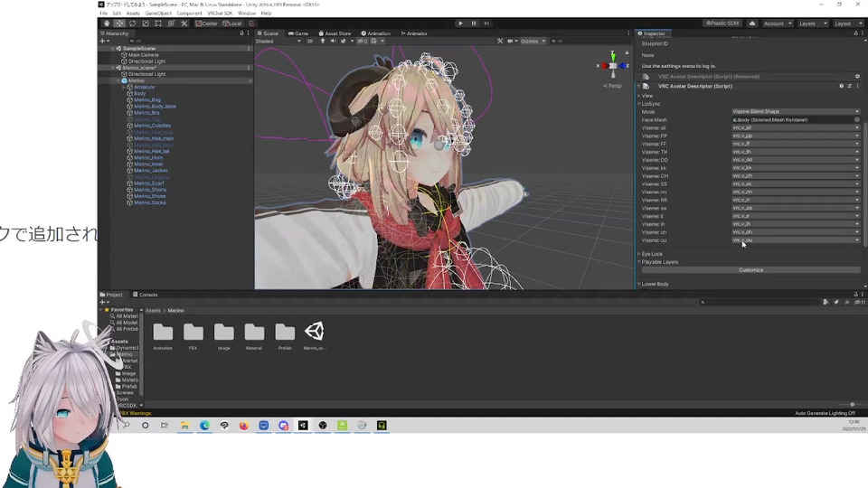Open Firefox from the taskbar
The height and width of the screenshot is (488, 868).
[x=244, y=426]
